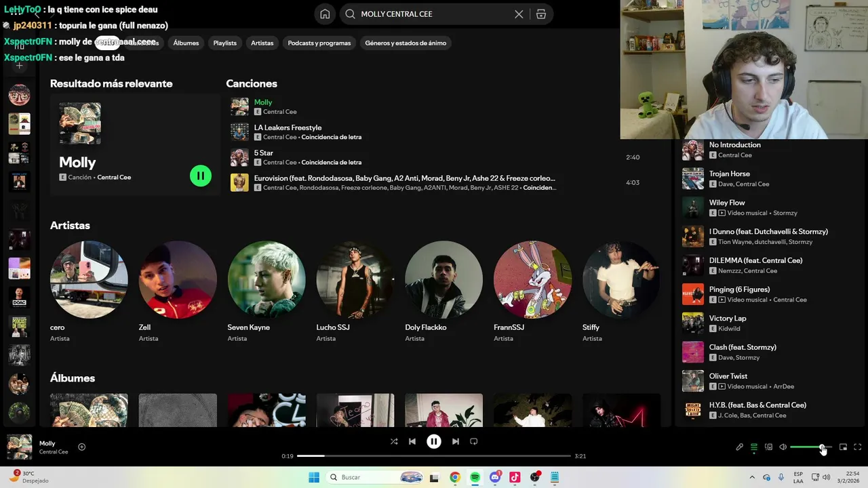Open artist Seven Kayne
This screenshot has width=868, height=488.
[x=267, y=279]
